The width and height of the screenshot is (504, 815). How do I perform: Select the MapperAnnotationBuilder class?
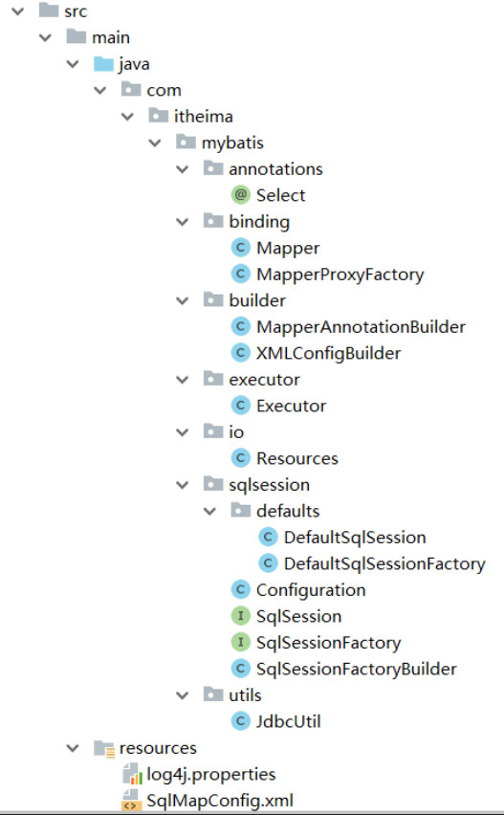(361, 326)
